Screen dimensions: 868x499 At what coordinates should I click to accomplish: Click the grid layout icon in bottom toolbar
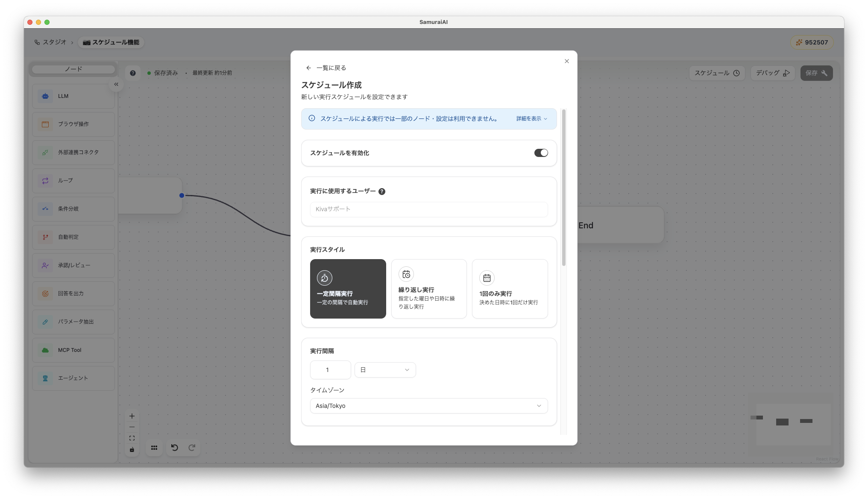tap(154, 448)
